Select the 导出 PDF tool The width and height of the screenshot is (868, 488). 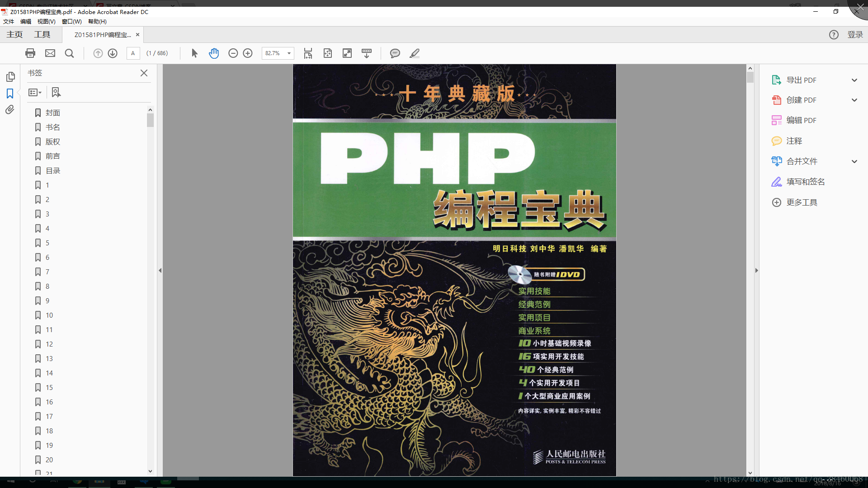coord(801,80)
